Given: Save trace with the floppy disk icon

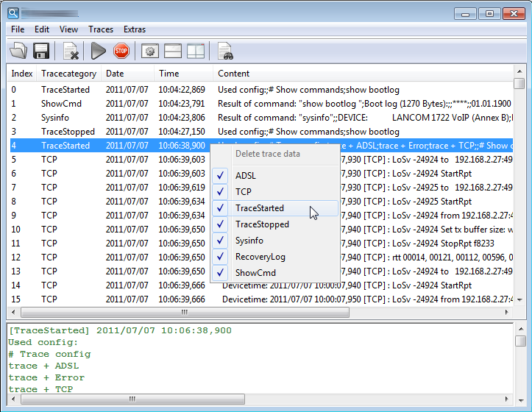Looking at the screenshot, I should 41,51.
